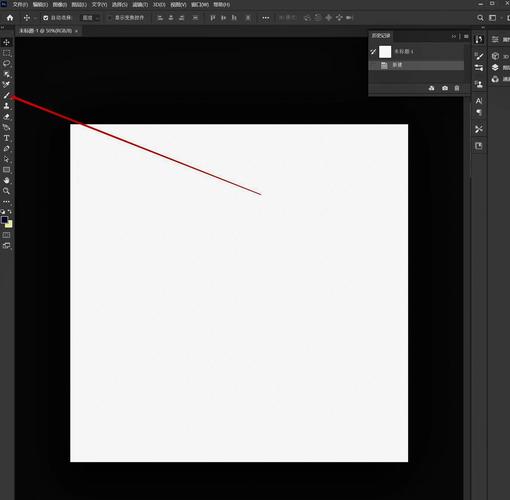Open the History panel flyout menu
This screenshot has height=500, width=510.
point(466,36)
